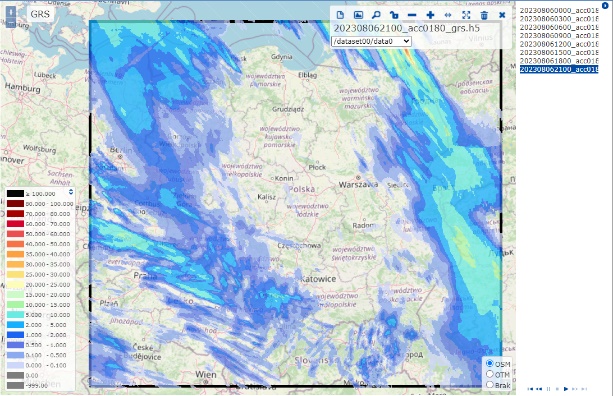The width and height of the screenshot is (613, 396).
Task: Select file 202308060000_acc in list
Action: tap(559, 10)
